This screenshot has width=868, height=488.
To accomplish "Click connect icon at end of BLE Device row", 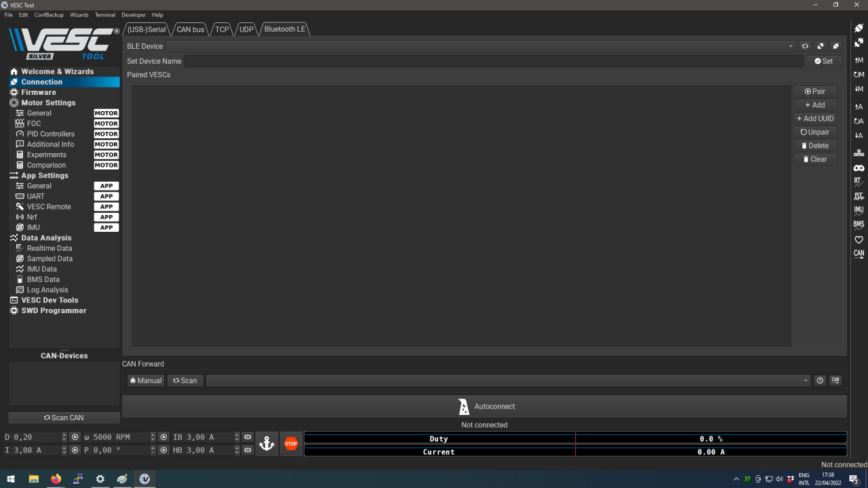I will coord(836,46).
